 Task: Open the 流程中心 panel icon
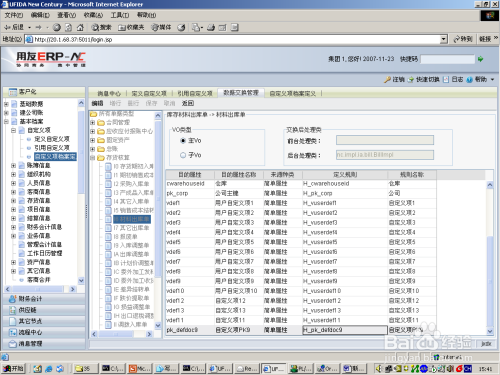click(x=13, y=333)
